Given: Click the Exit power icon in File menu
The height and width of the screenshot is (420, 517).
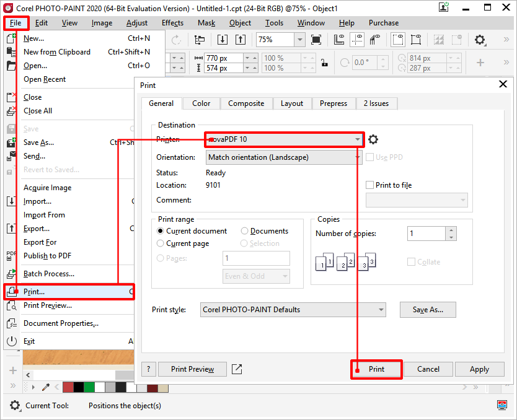Looking at the screenshot, I should coord(12,341).
